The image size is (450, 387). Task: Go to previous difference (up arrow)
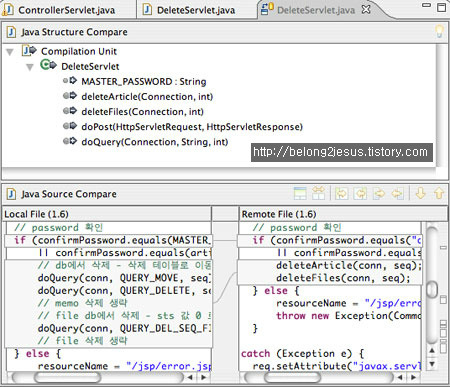439,193
